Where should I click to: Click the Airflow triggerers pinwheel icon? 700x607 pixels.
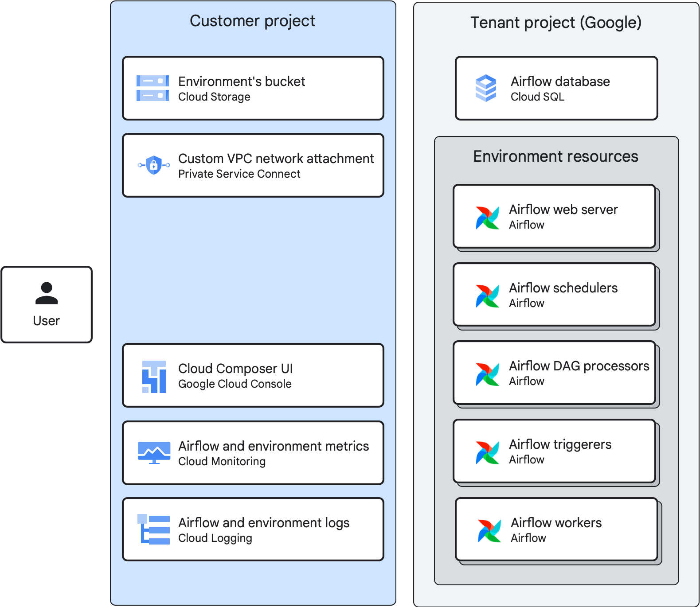(x=487, y=452)
